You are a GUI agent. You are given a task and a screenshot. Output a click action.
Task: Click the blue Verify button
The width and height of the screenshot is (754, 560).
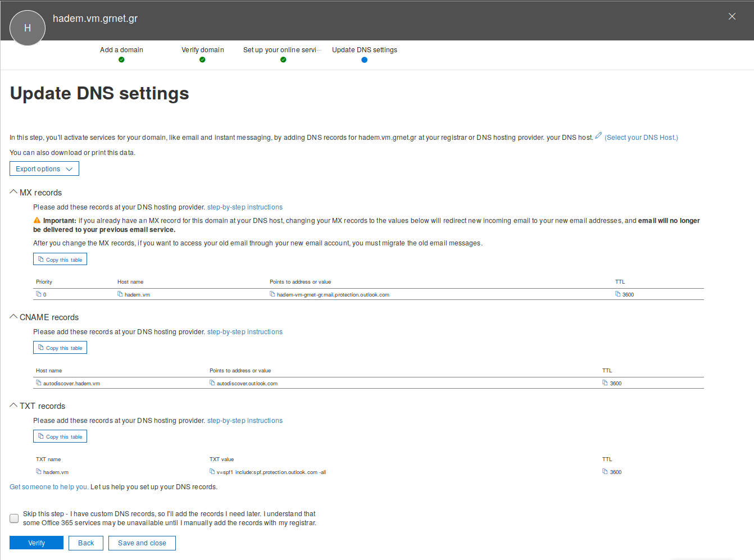[37, 543]
